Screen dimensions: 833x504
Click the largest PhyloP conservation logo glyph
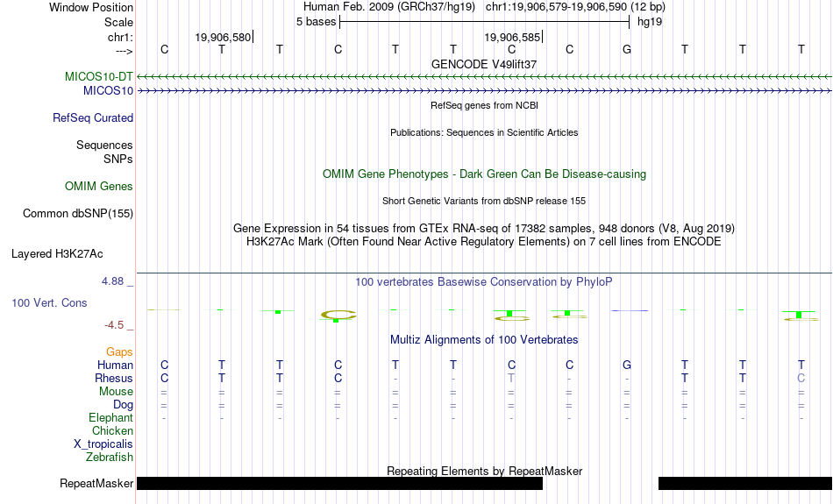click(338, 316)
